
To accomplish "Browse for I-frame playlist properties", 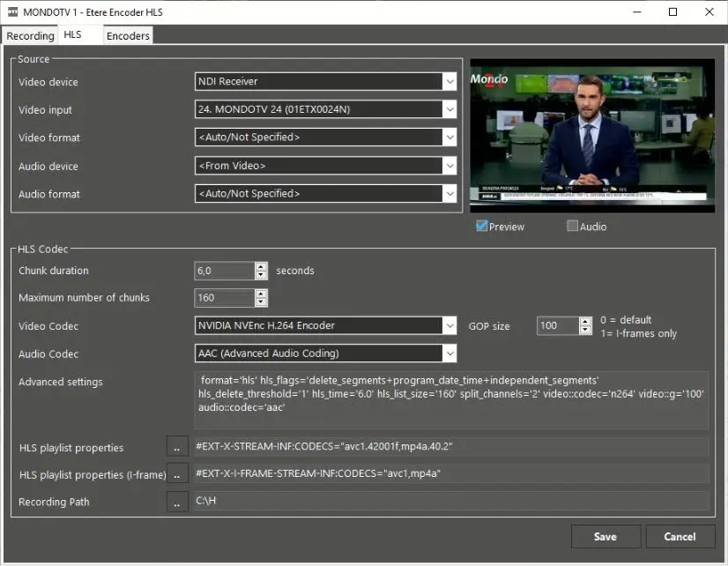I will pos(177,474).
